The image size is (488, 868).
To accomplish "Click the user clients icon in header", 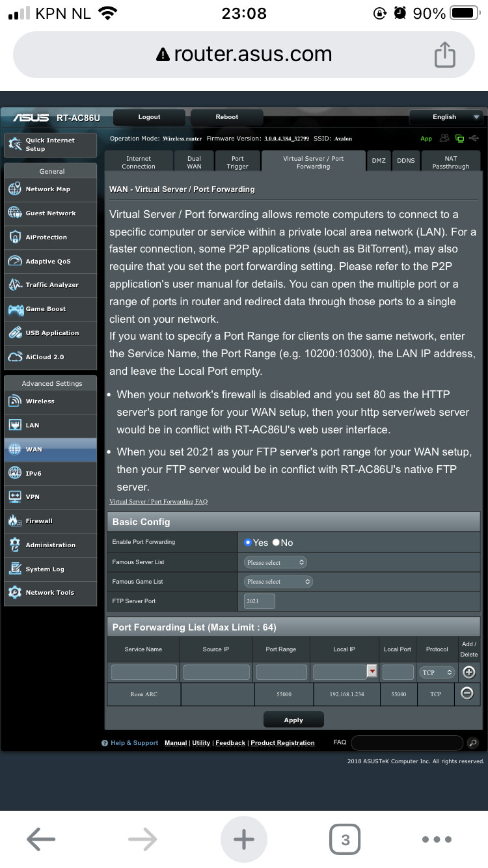I will pos(445,138).
